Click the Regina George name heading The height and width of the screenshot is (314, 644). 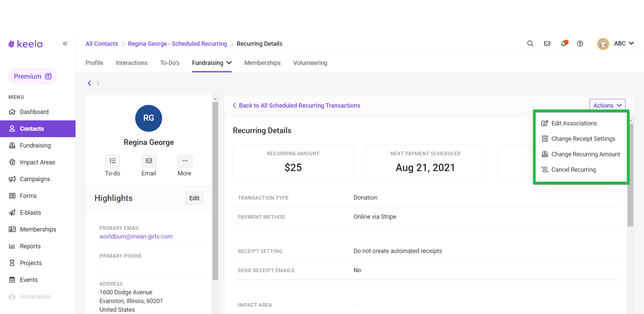point(149,142)
